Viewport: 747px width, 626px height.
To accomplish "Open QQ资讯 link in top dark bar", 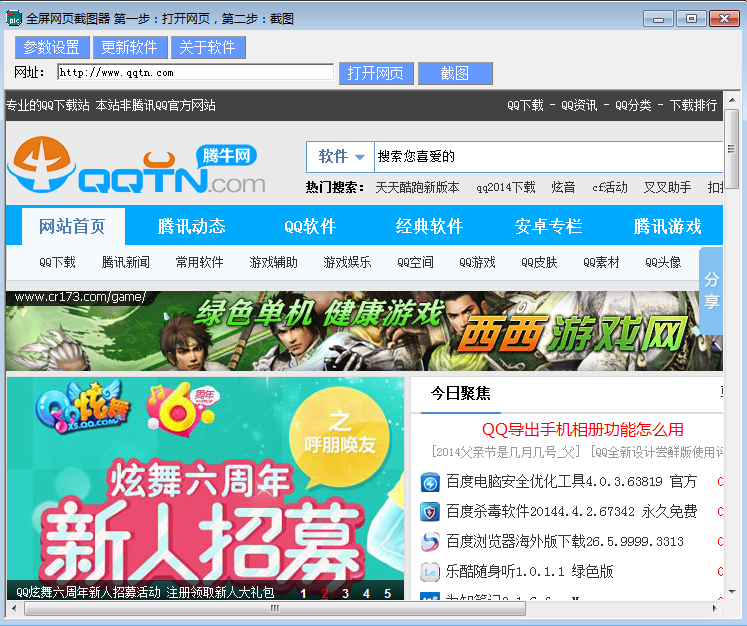I will pyautogui.click(x=579, y=105).
